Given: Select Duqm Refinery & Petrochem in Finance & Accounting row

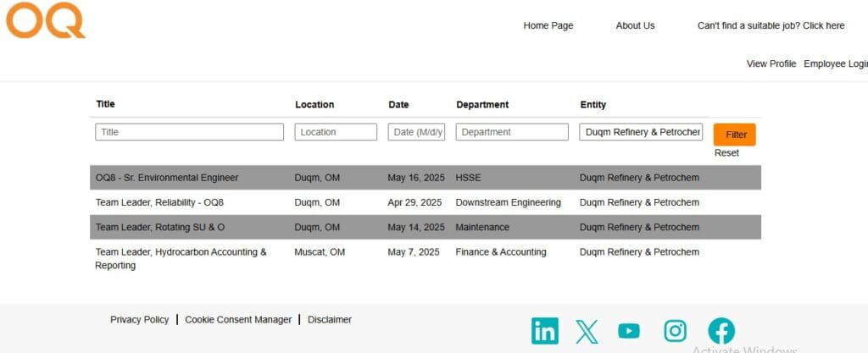Looking at the screenshot, I should coord(639,252).
